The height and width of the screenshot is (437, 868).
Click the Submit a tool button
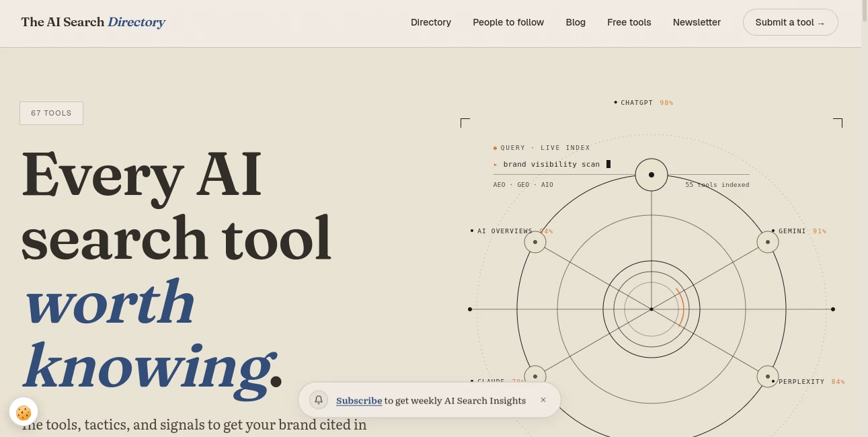tap(790, 22)
